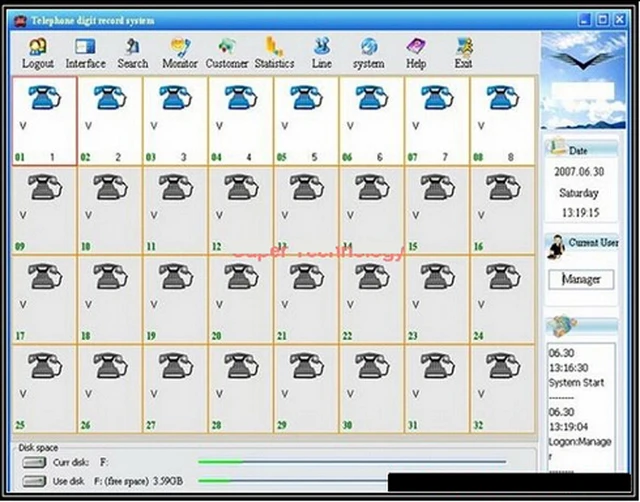
Task: Maximize the Telephone digit record window
Action: pyautogui.click(x=602, y=19)
